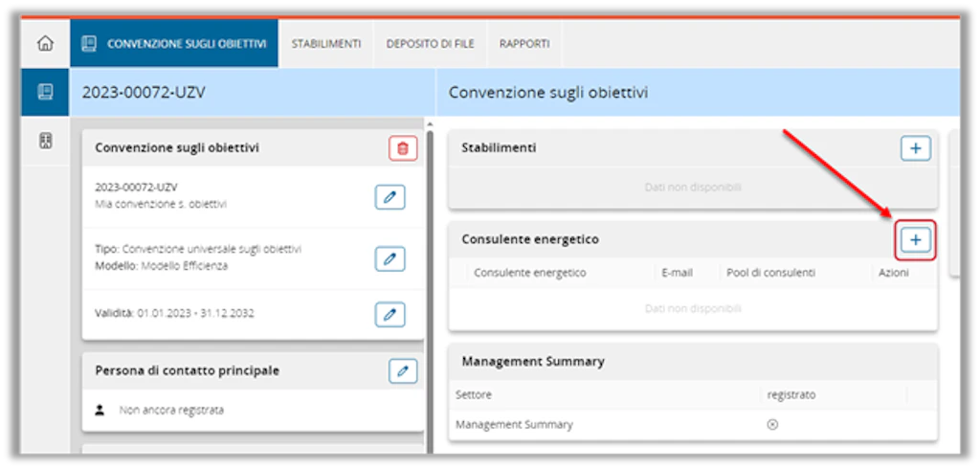Open the Rapporti tab

pos(524,44)
